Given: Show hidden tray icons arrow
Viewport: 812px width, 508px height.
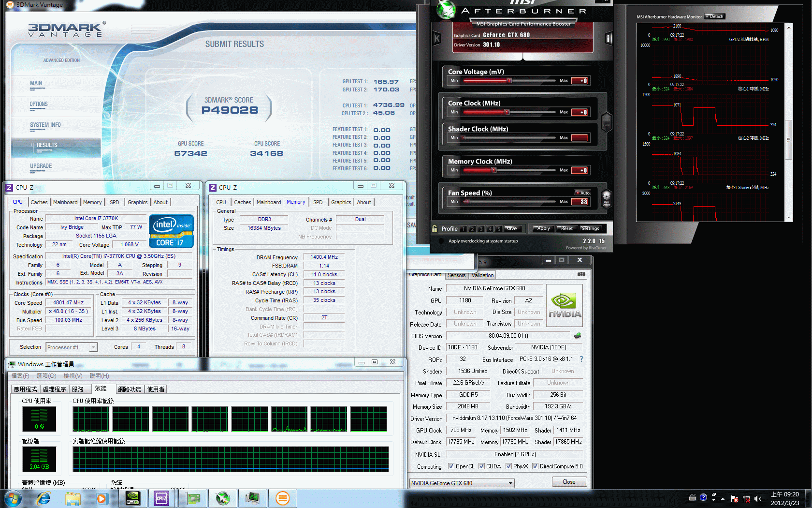Looking at the screenshot, I should pyautogui.click(x=723, y=499).
